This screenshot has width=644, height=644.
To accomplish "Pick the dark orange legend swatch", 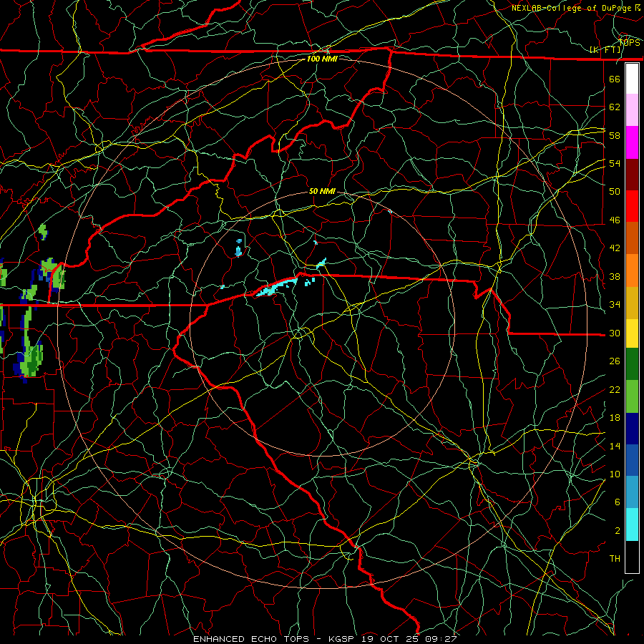I will point(632,238).
